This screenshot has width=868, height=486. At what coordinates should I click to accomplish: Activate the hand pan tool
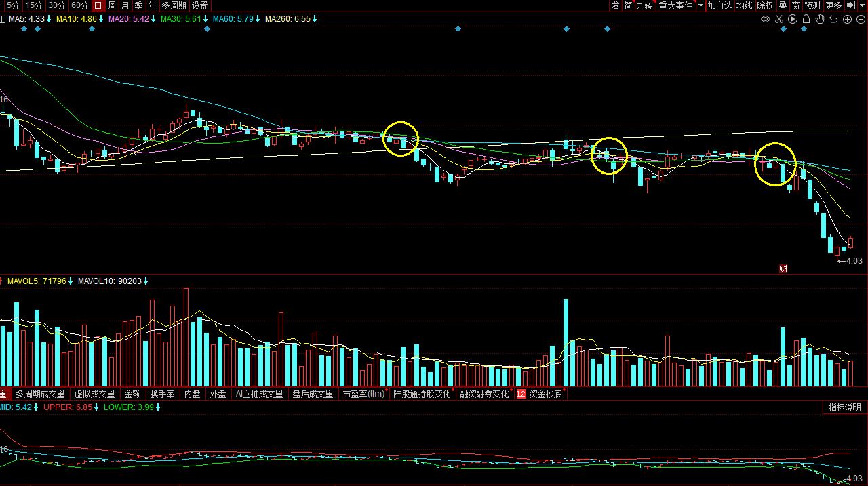pyautogui.click(x=820, y=19)
